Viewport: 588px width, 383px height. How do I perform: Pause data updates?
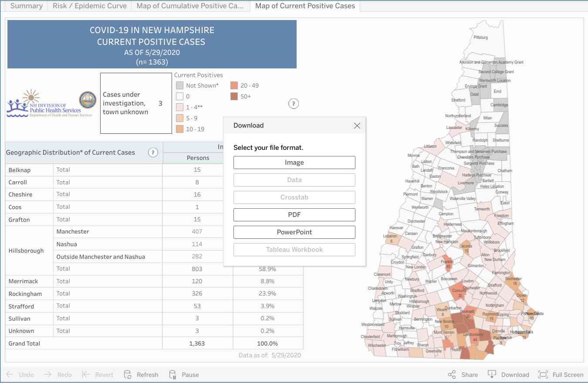pyautogui.click(x=172, y=375)
